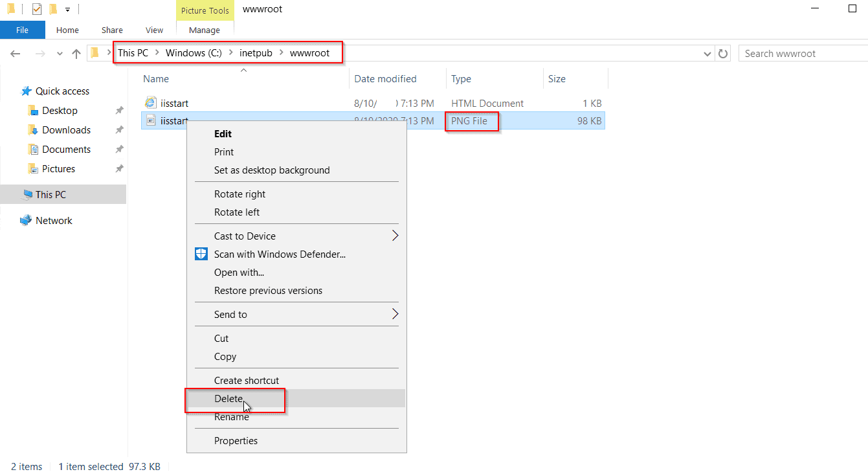The height and width of the screenshot is (472, 868).
Task: Sort files by Date modified column
Action: [385, 79]
